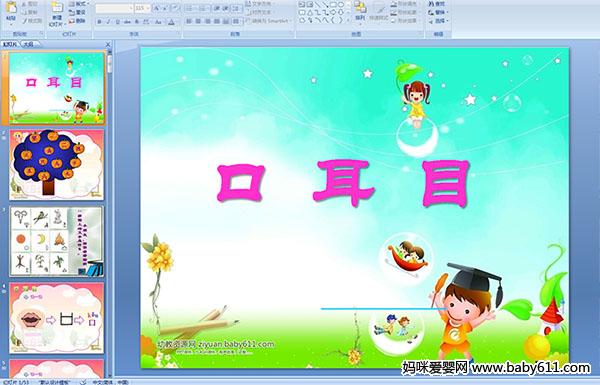This screenshot has height=385, width=600.
Task: Select the Slides tab in the left pane
Action: tap(10, 44)
